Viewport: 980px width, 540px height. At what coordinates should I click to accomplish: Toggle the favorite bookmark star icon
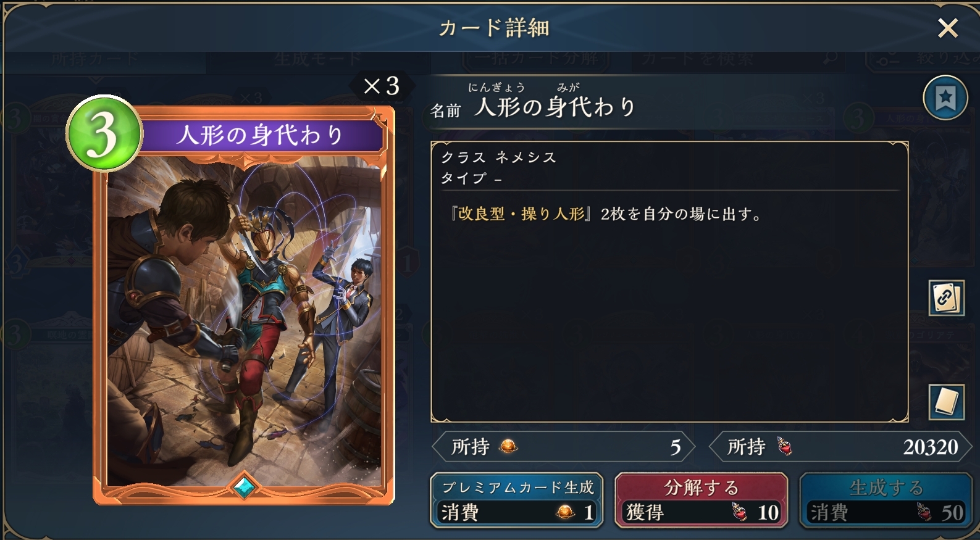(945, 98)
